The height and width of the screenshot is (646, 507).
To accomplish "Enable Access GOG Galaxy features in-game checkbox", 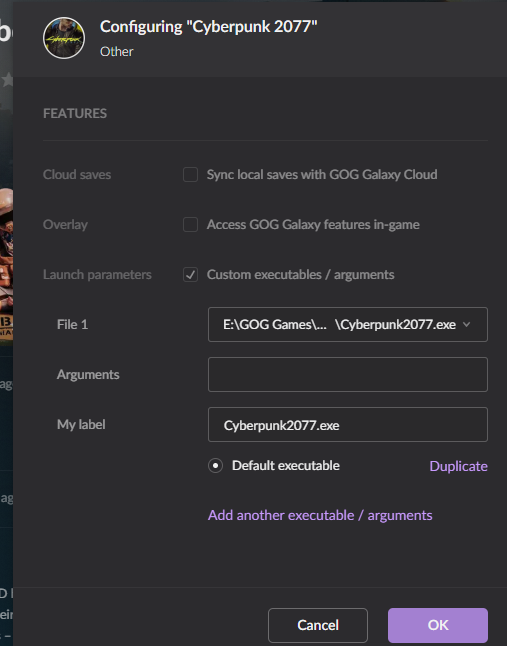I will [x=190, y=225].
